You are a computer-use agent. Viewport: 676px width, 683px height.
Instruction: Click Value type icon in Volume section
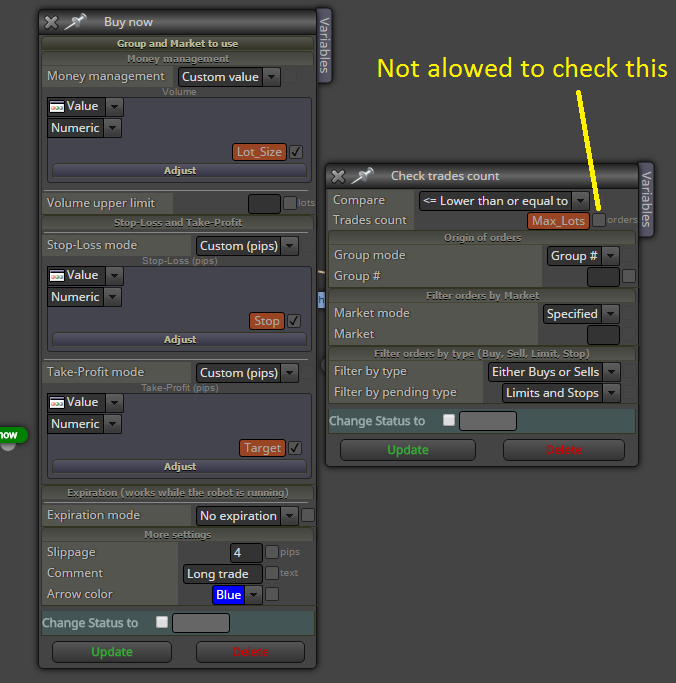57,106
